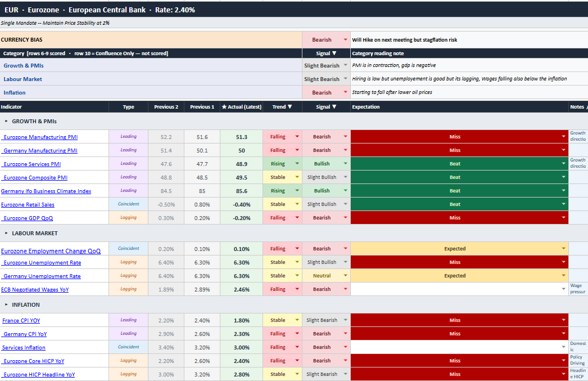This screenshot has width=588, height=381.
Task: Select the currency bias stagflation risk note
Action: (469, 40)
